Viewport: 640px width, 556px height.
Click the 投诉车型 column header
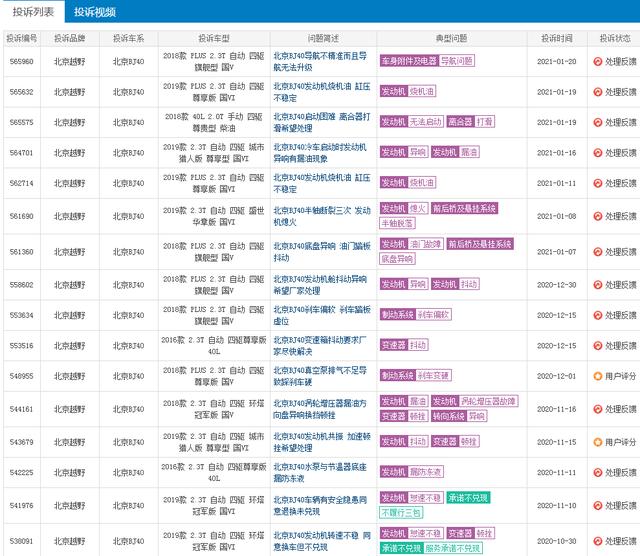[x=214, y=38]
